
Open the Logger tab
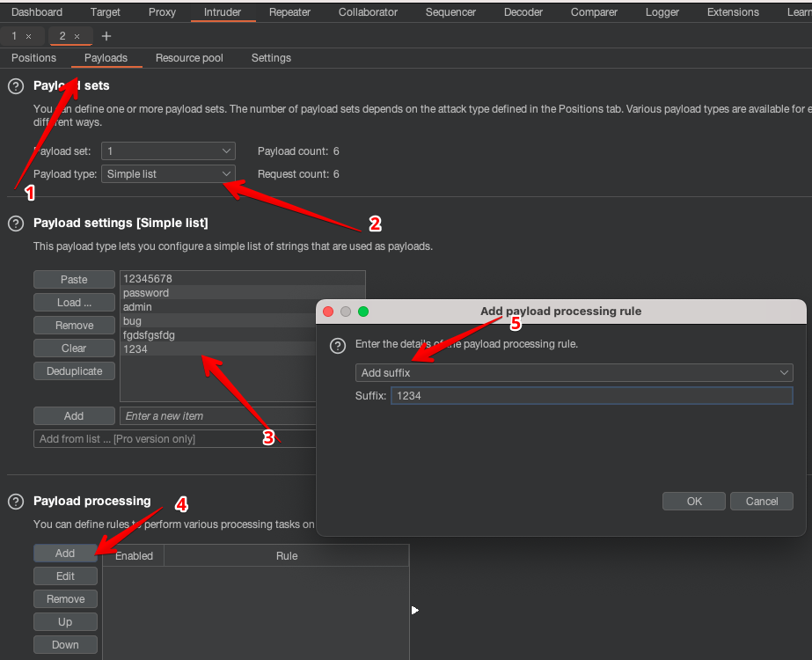[x=662, y=12]
